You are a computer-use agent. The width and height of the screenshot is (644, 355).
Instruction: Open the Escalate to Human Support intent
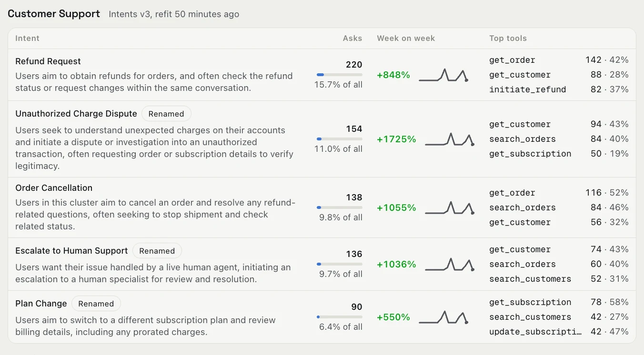tap(71, 251)
